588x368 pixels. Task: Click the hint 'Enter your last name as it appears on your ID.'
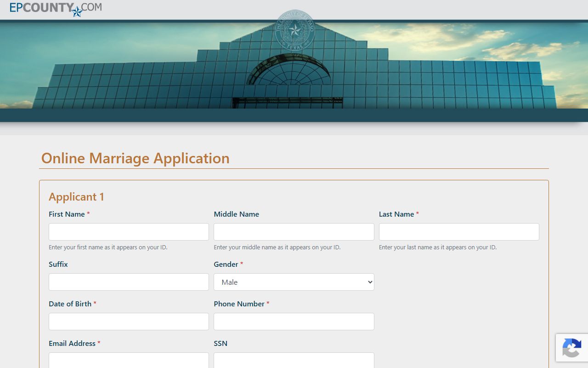(x=438, y=247)
